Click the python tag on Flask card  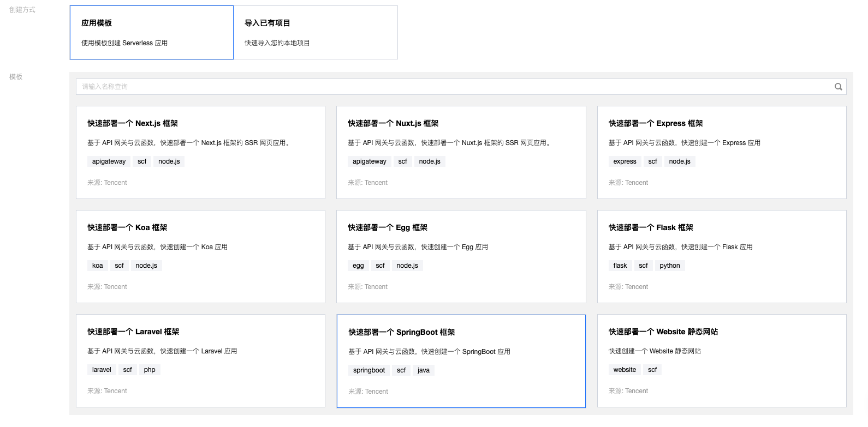[669, 266]
